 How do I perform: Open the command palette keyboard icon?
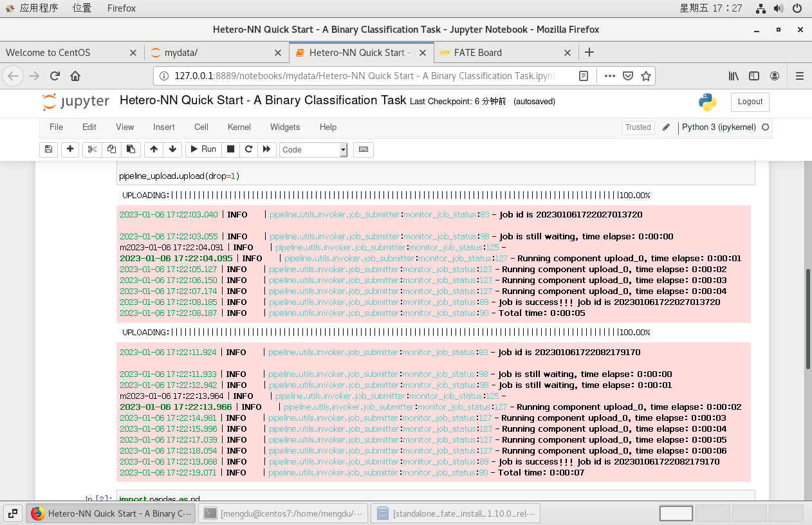click(364, 149)
